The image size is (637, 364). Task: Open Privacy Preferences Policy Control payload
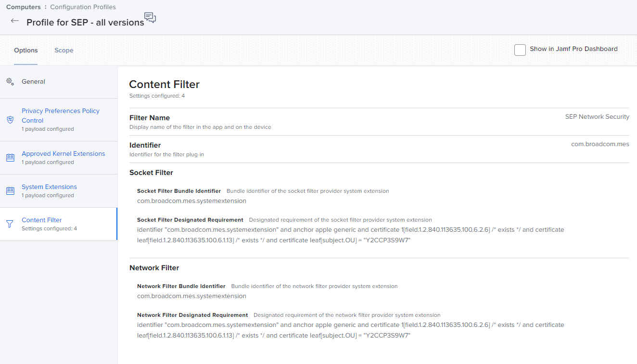(x=61, y=115)
